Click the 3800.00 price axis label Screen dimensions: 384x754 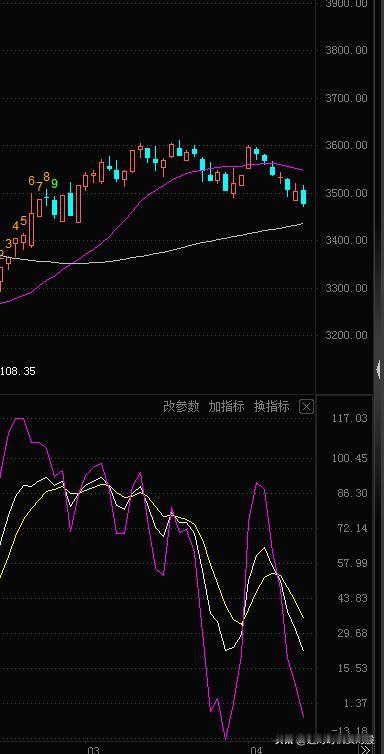coord(346,50)
